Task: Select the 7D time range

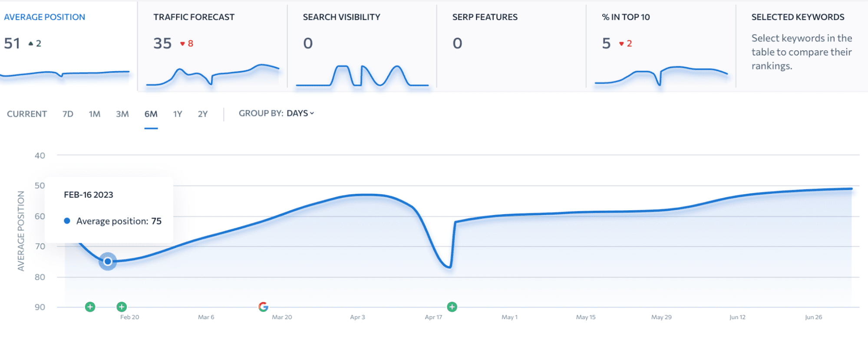Action: [x=68, y=114]
